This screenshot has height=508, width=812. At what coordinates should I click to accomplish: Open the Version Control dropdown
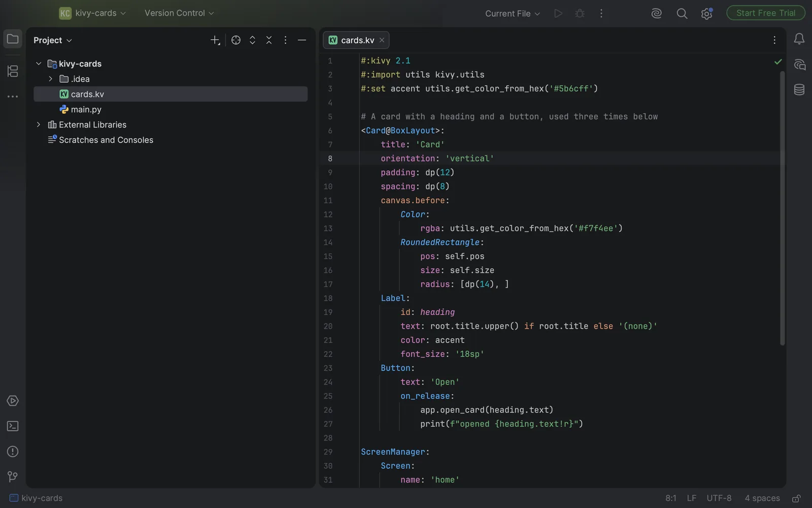[x=179, y=13]
